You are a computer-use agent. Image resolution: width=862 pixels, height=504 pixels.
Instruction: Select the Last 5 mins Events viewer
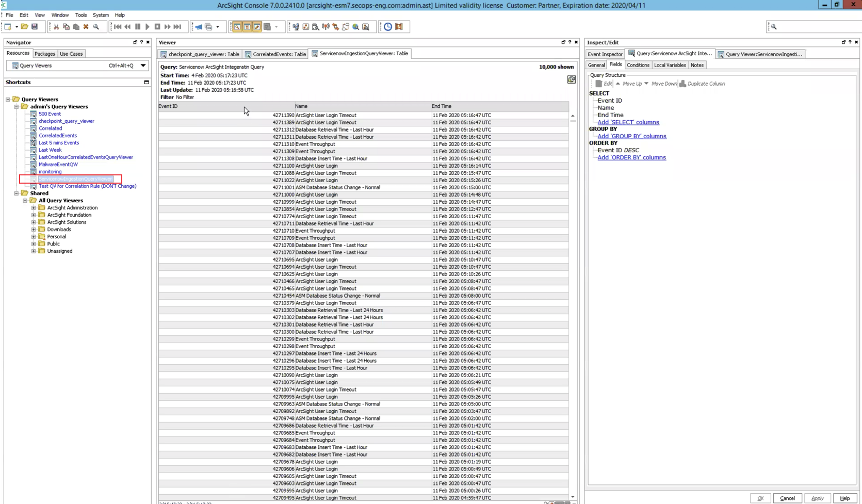[x=59, y=143]
